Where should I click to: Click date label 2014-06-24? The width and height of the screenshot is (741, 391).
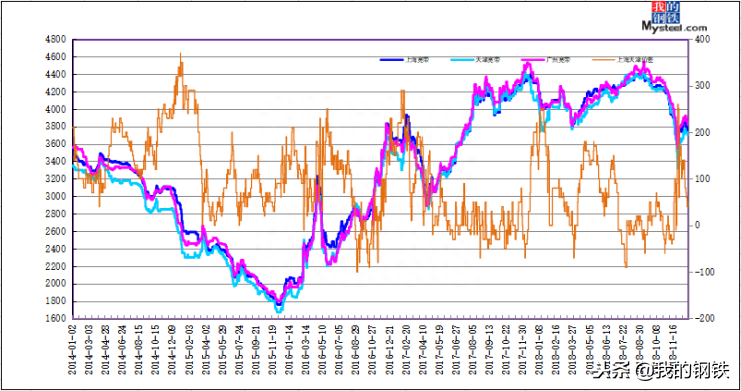(122, 349)
